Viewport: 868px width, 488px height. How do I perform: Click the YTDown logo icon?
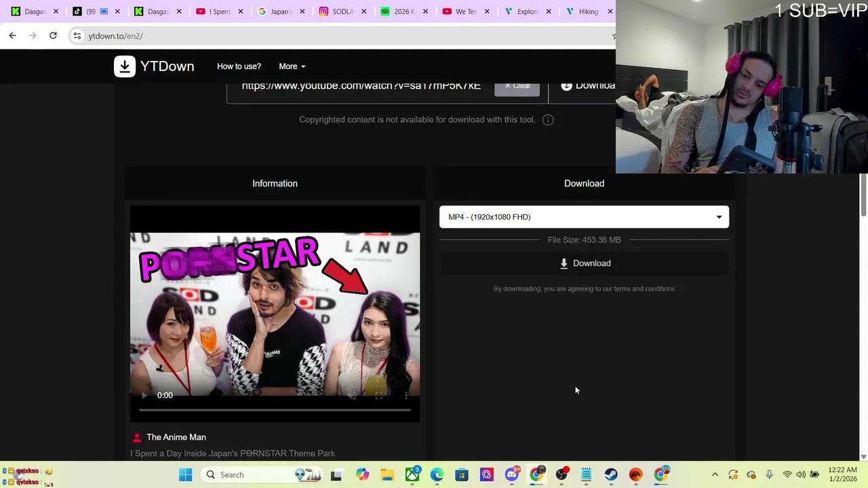click(125, 66)
